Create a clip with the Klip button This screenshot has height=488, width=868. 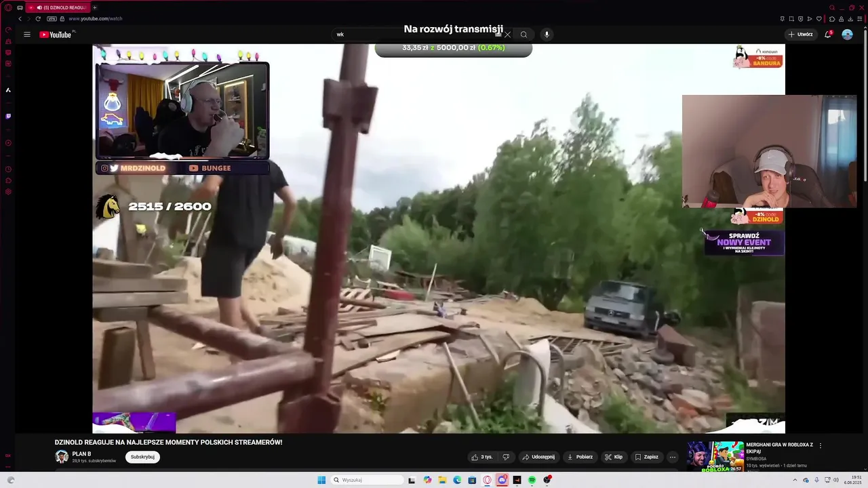pos(614,457)
